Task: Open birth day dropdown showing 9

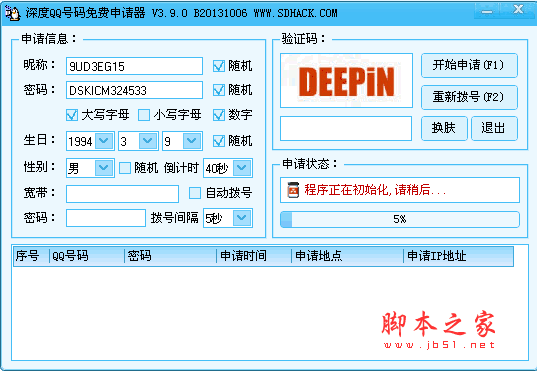Action: pyautogui.click(x=192, y=141)
